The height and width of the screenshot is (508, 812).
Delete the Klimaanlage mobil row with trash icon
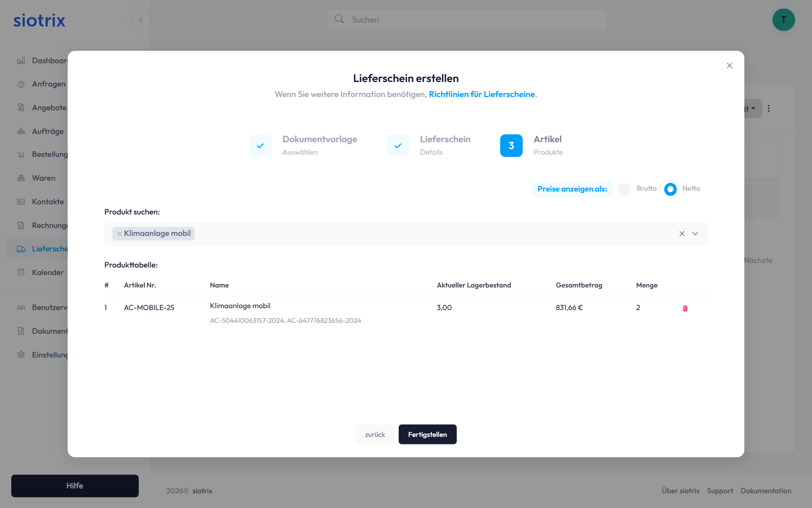pyautogui.click(x=685, y=308)
